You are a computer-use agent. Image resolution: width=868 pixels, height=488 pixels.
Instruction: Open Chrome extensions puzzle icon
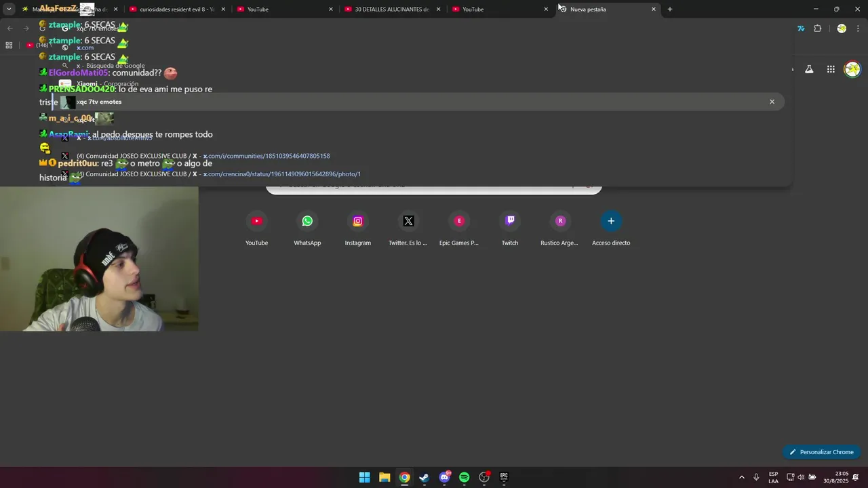(817, 28)
